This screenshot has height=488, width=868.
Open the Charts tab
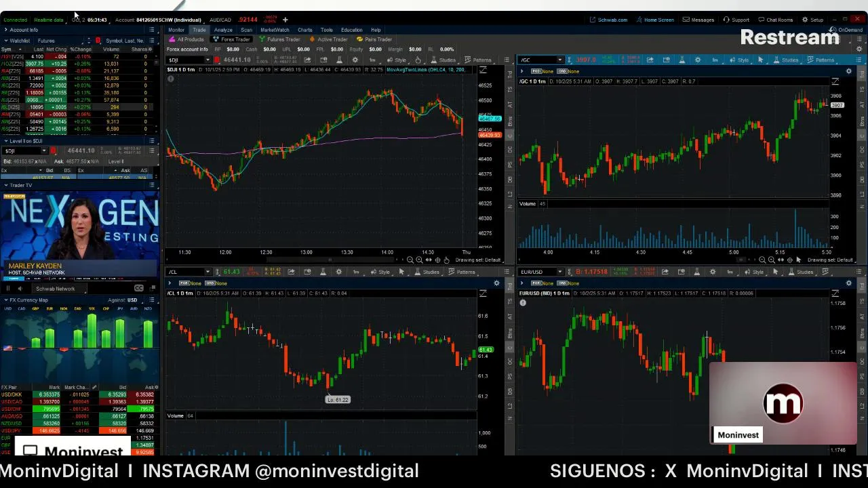coord(305,30)
